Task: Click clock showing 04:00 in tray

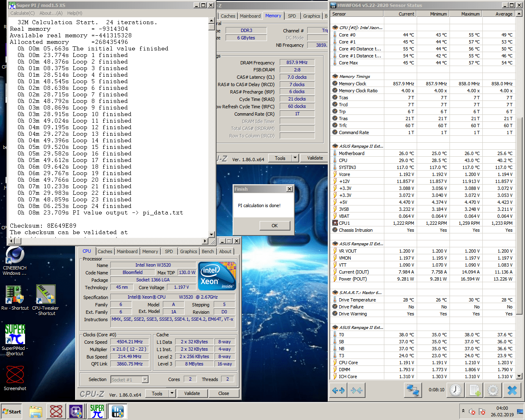Action: click(x=502, y=408)
